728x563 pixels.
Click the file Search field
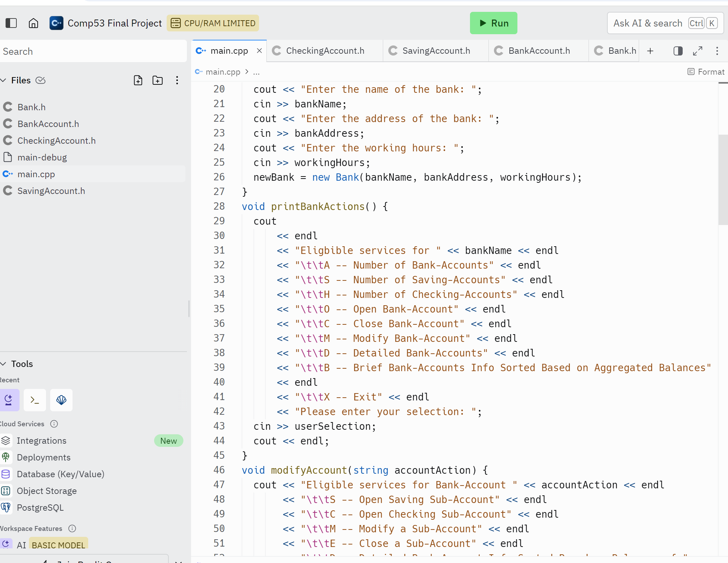[x=93, y=51]
